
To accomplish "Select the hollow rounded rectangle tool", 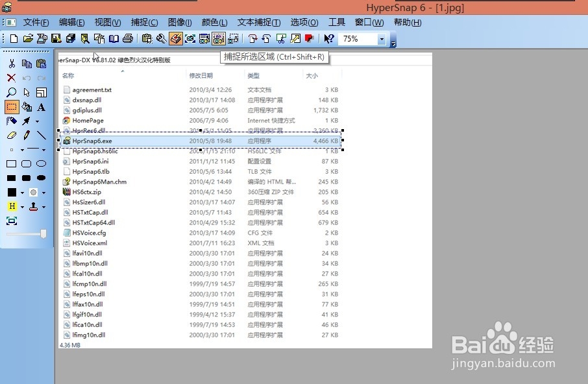I will point(27,163).
